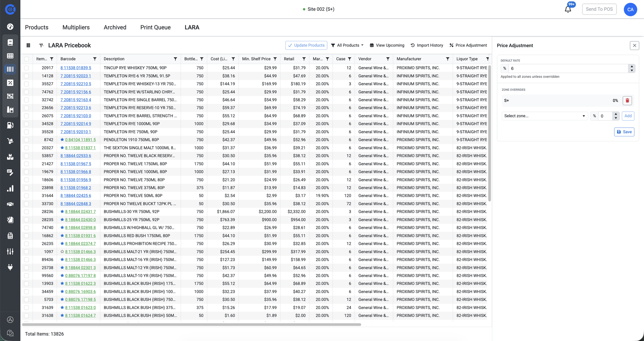Tick checkbox for BUSHMILLS-30 YR row
This screenshot has width=644, height=341.
[27, 212]
